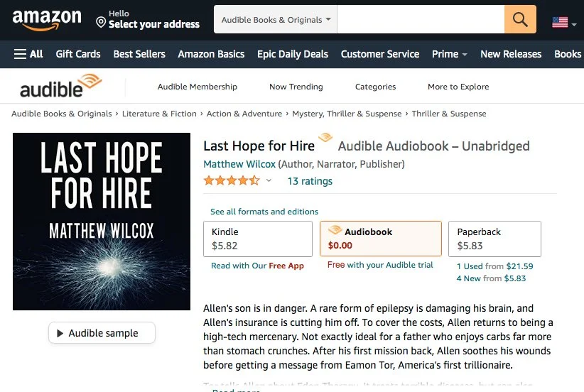Click Read with Our Free App
The width and height of the screenshot is (584, 392).
(x=257, y=266)
